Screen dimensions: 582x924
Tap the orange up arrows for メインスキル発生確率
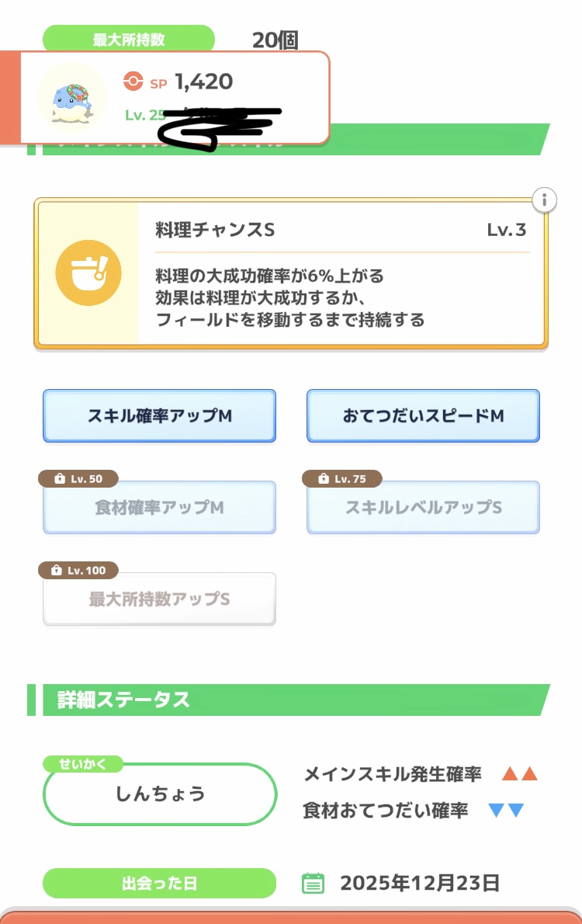[x=519, y=774]
